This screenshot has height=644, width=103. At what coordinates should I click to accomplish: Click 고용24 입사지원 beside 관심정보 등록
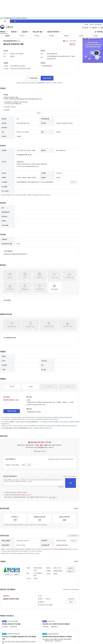(x=47, y=78)
